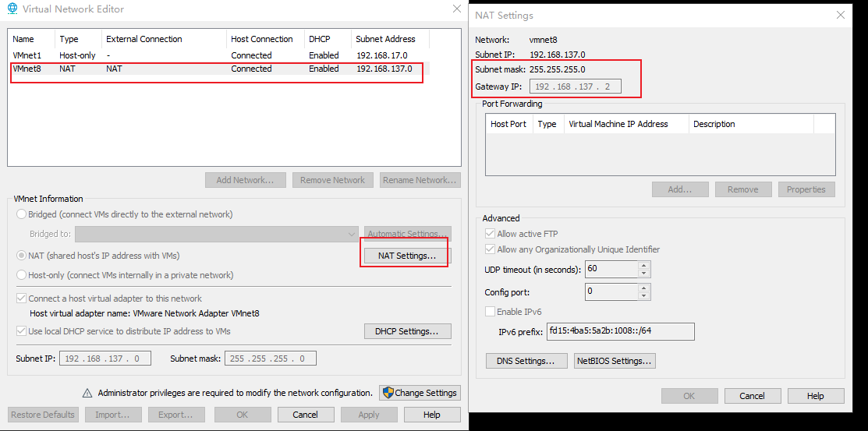Click Description column header in Port Forwarding
The width and height of the screenshot is (868, 431).
pos(751,124)
